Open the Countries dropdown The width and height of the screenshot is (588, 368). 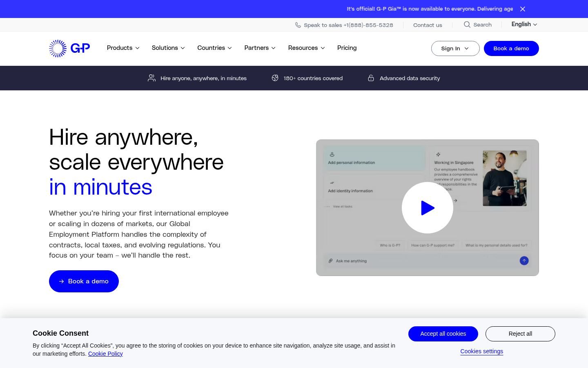click(215, 48)
